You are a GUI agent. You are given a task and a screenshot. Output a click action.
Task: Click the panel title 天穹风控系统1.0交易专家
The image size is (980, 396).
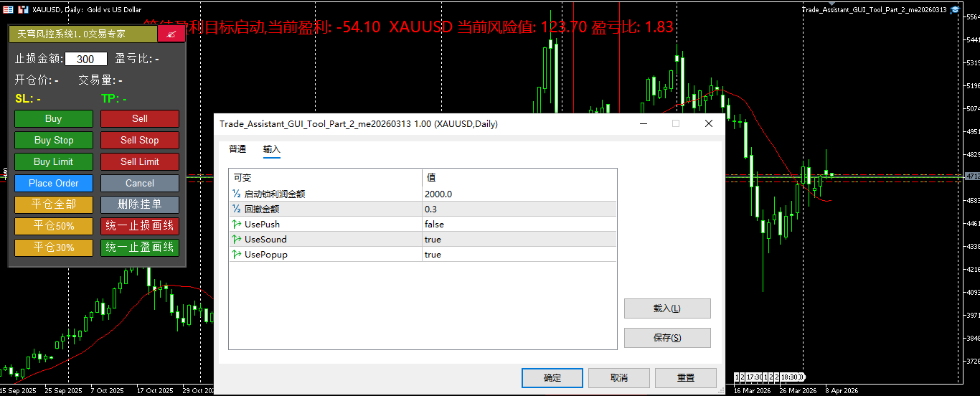click(71, 34)
